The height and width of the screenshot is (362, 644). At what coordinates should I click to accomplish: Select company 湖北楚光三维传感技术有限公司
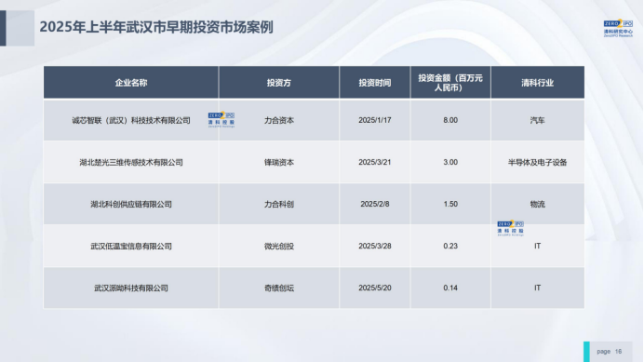coord(131,162)
